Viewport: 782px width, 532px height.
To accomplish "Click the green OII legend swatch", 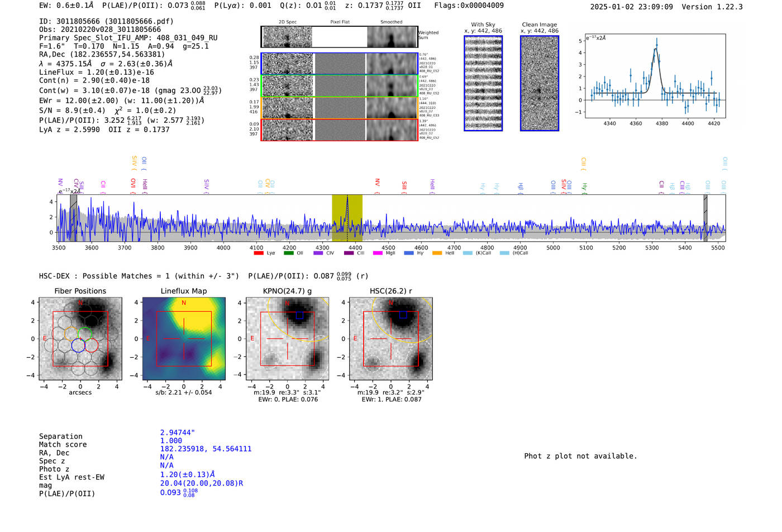I will pos(288,253).
